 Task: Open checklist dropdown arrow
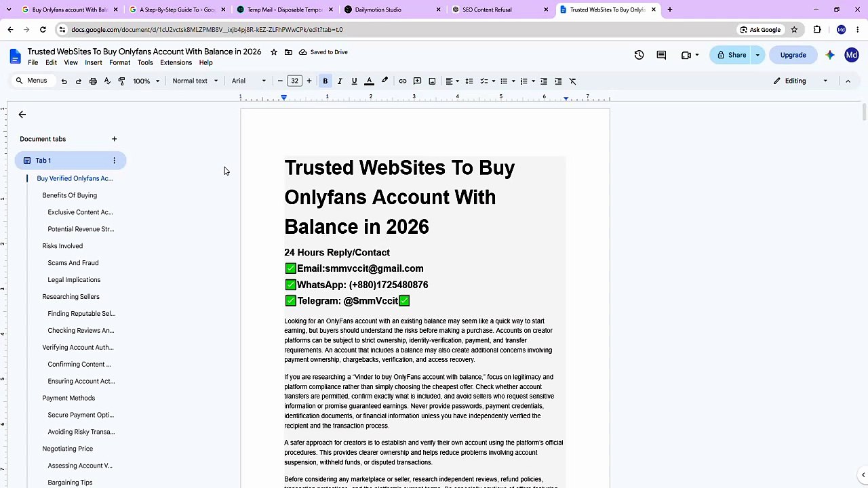pyautogui.click(x=493, y=81)
